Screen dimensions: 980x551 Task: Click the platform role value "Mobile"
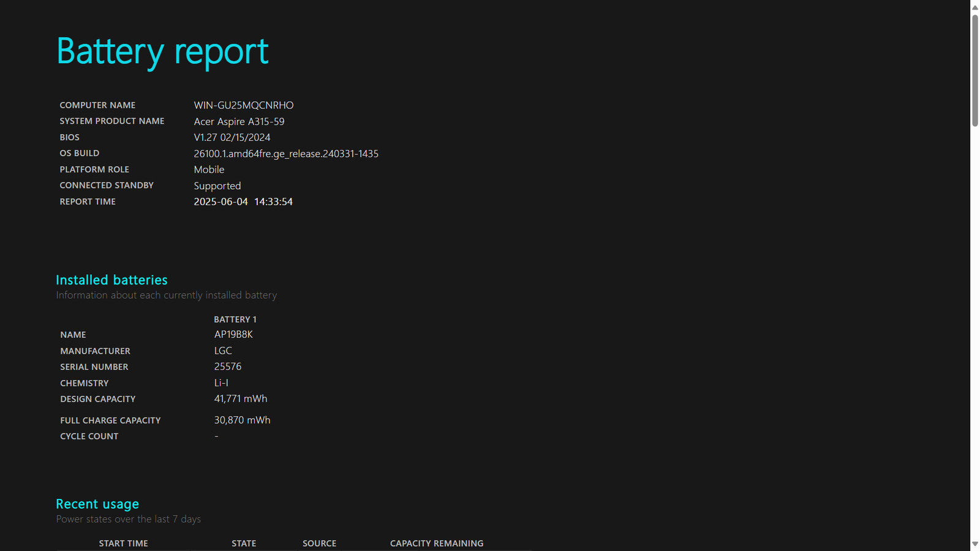point(209,170)
